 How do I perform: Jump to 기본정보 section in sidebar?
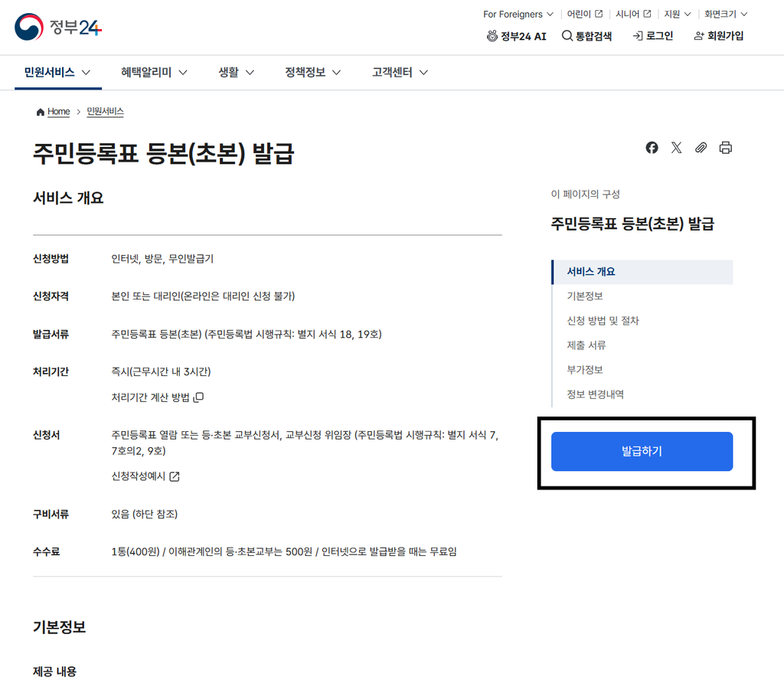(x=585, y=296)
